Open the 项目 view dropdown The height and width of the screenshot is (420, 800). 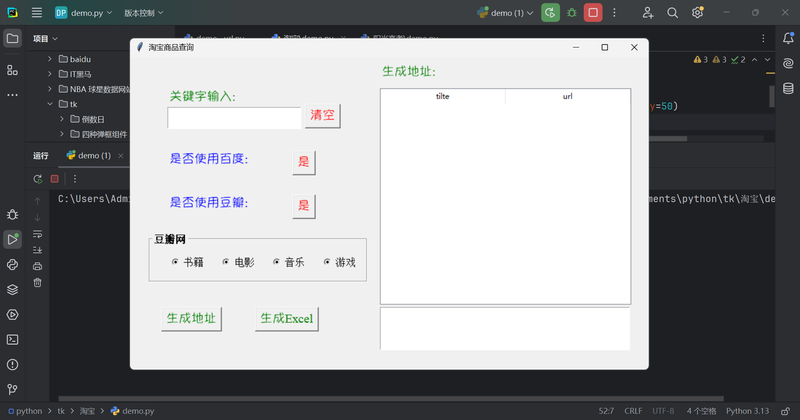(45, 39)
